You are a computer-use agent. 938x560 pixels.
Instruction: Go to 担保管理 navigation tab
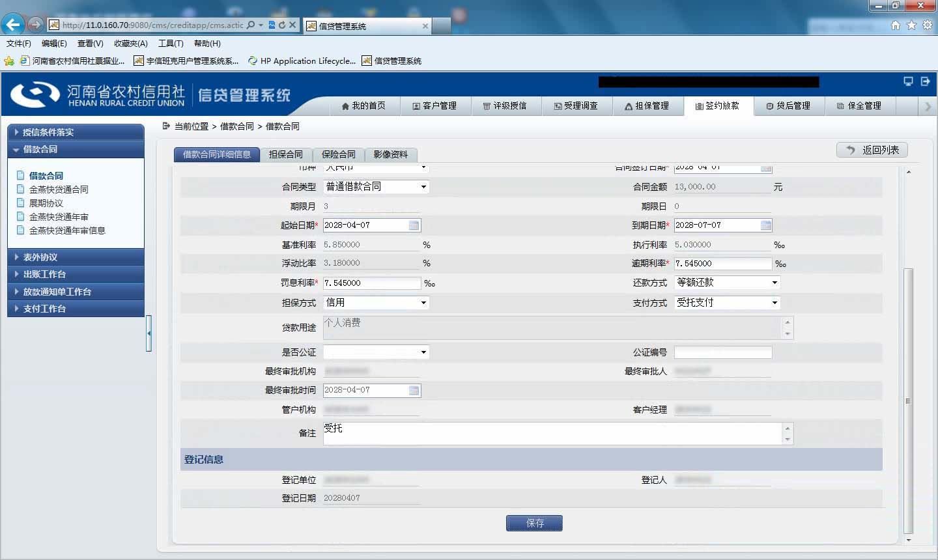point(647,106)
